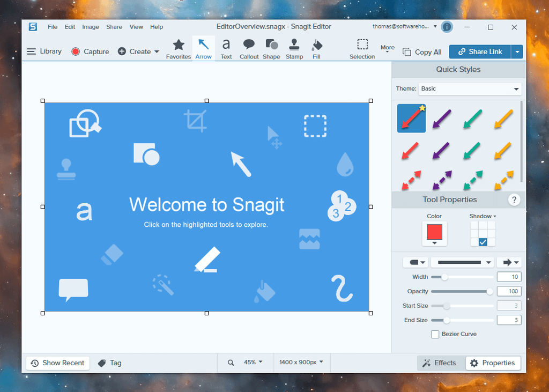Enable the Bezier Curve checkbox
This screenshot has height=392, width=549.
(x=435, y=334)
